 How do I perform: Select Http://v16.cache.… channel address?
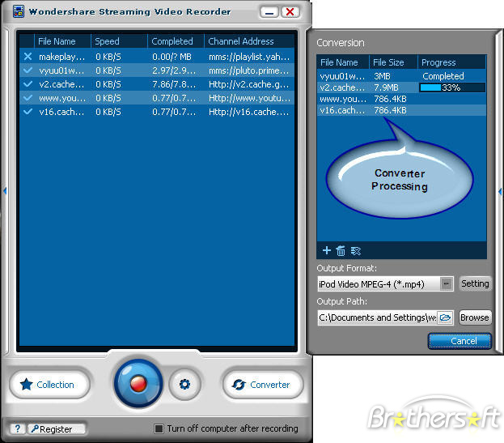(x=249, y=112)
